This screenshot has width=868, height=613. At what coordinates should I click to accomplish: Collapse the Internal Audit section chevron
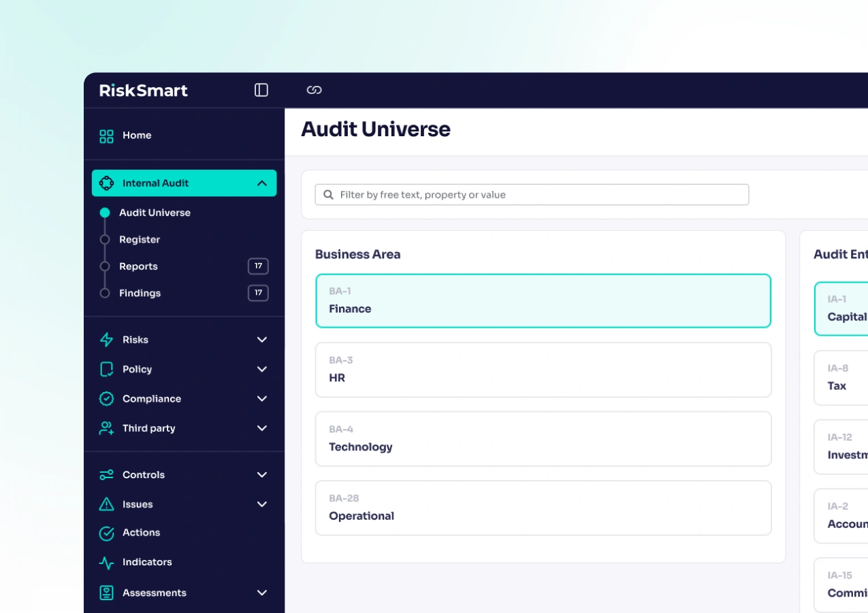pos(262,183)
